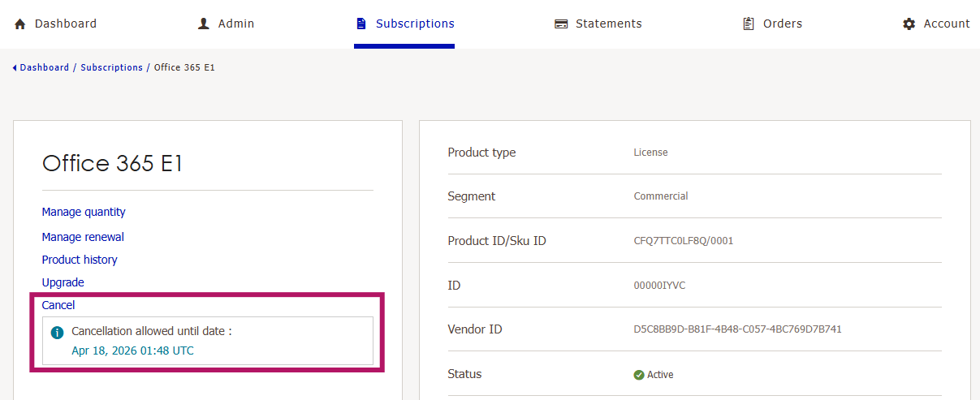Select Subscriptions in the breadcrumb trail
The height and width of the screenshot is (400, 980).
click(x=111, y=68)
